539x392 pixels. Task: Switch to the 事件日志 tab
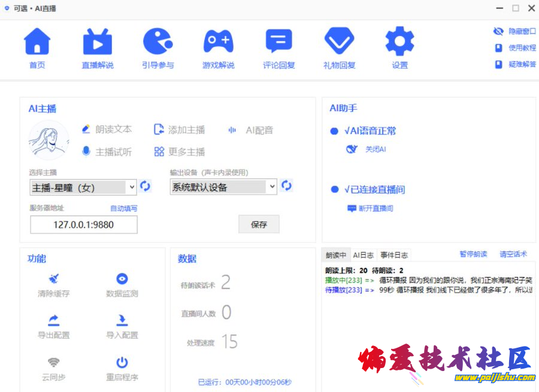pos(394,255)
